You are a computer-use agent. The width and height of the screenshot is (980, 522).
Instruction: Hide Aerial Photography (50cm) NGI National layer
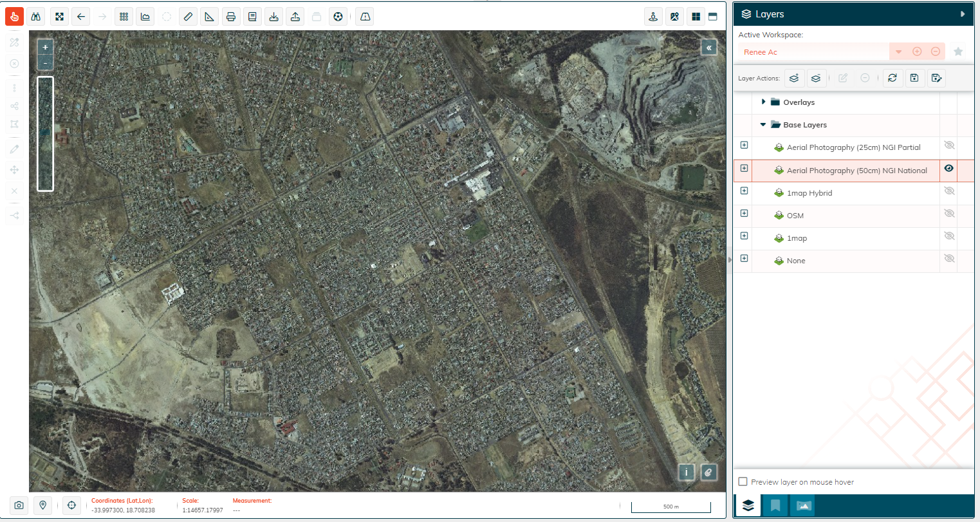pos(948,169)
